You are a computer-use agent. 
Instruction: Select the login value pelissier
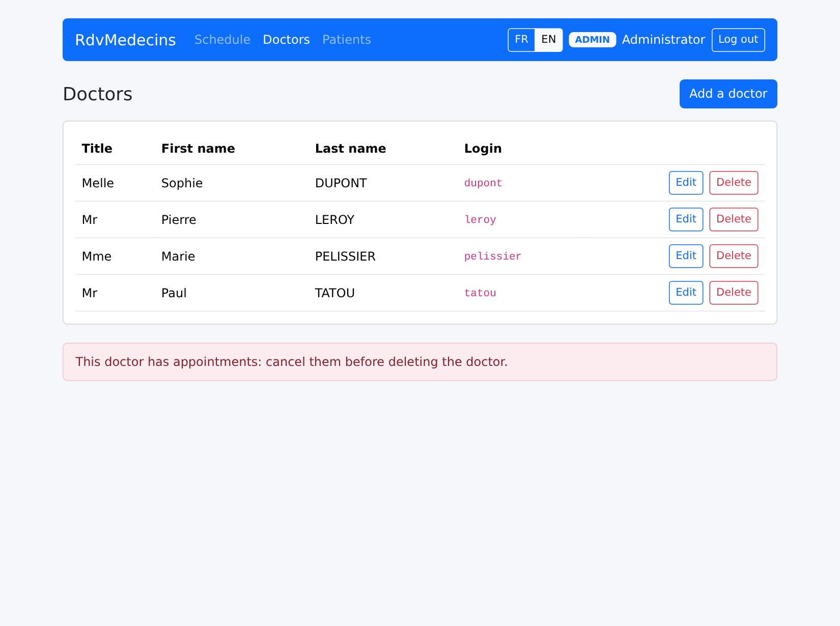[493, 257]
